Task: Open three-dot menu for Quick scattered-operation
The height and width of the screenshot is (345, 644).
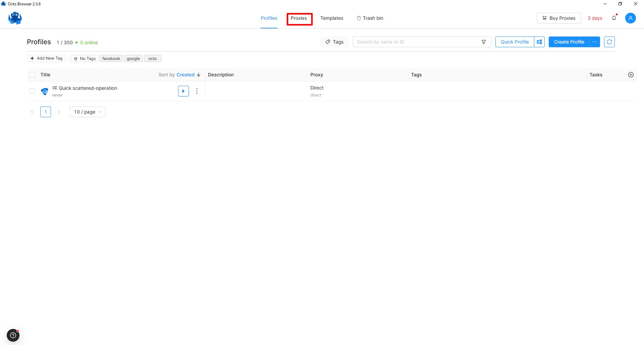Action: [197, 91]
